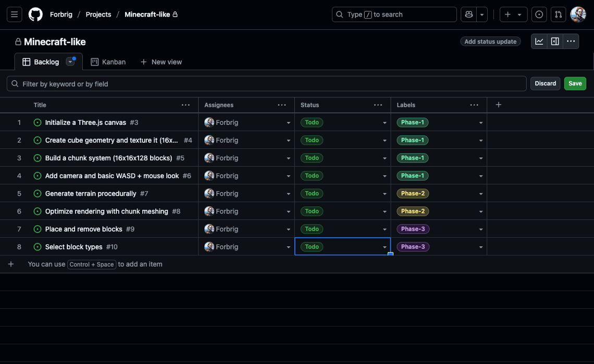
Task: Open the Title column ellipsis menu
Action: click(x=185, y=105)
